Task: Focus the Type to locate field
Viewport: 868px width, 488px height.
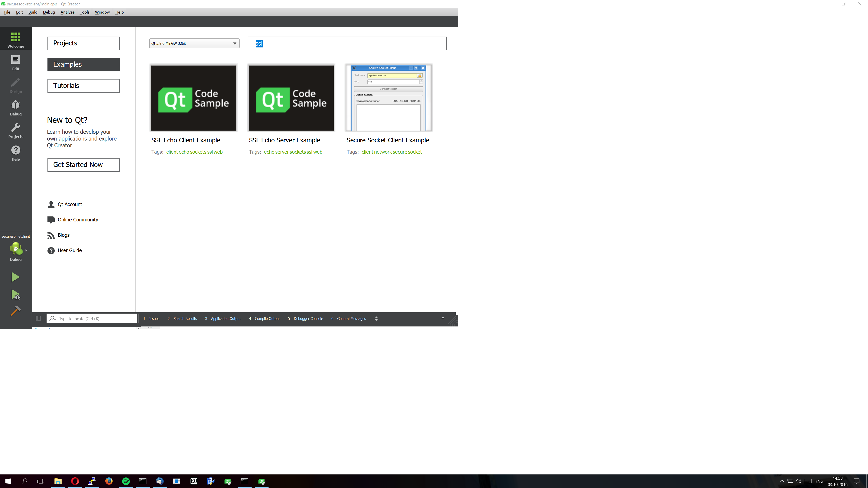Action: (92, 318)
